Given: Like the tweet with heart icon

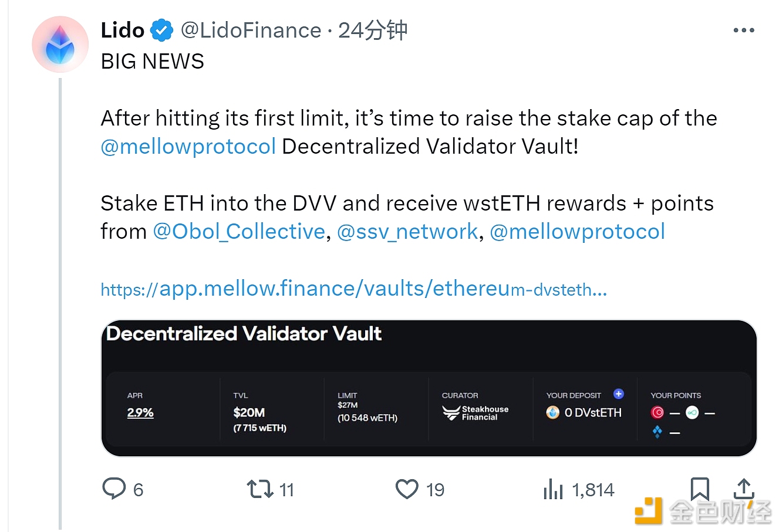Looking at the screenshot, I should pos(407,489).
